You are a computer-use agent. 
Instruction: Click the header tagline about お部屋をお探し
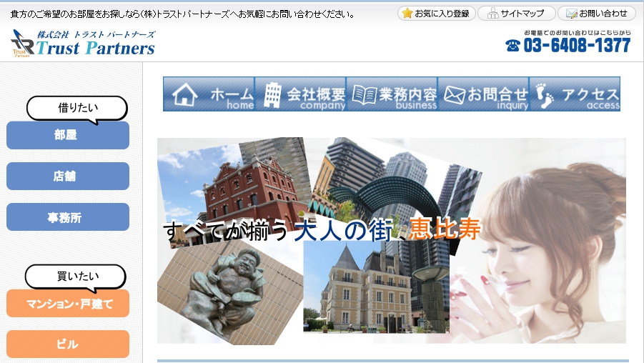[x=182, y=14]
